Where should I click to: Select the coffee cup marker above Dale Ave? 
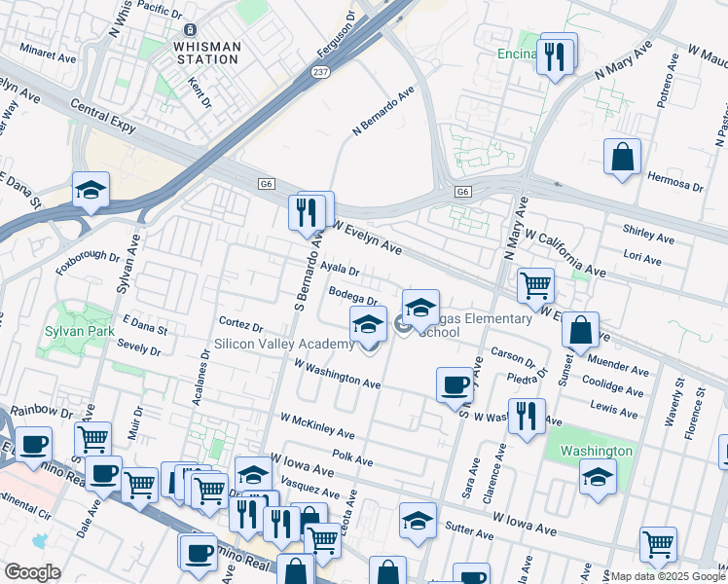click(x=103, y=474)
